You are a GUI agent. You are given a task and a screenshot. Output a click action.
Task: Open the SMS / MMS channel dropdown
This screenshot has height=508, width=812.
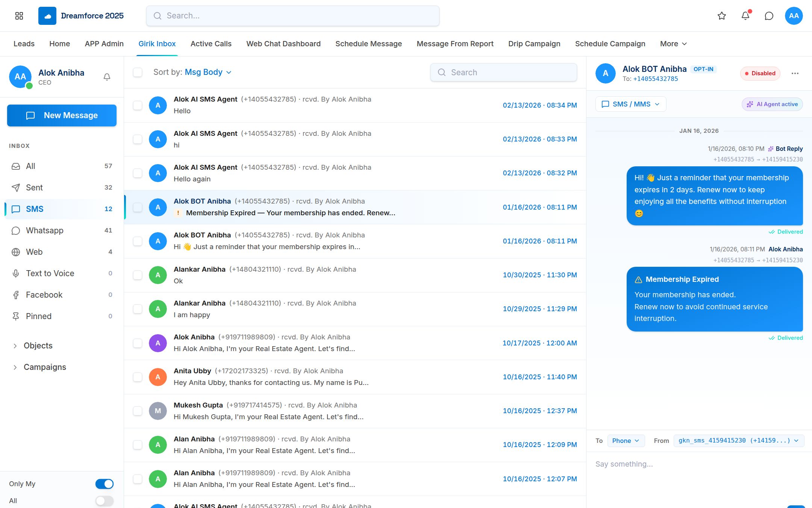(x=631, y=104)
